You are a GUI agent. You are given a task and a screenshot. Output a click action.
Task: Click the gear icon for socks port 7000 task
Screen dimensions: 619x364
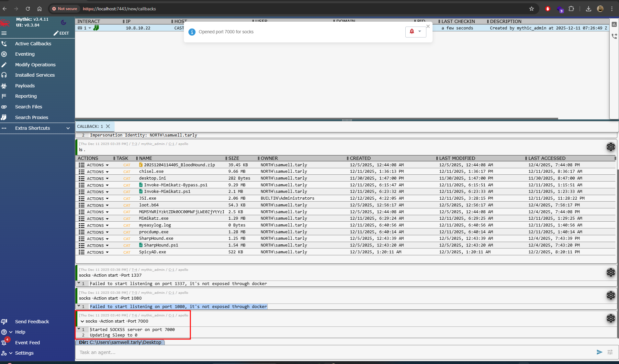(x=611, y=318)
